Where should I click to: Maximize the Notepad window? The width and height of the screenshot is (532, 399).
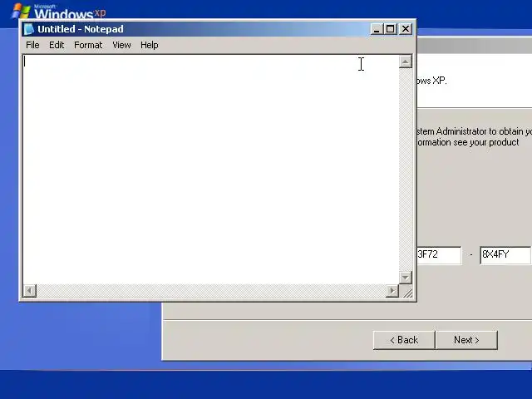pyautogui.click(x=390, y=29)
